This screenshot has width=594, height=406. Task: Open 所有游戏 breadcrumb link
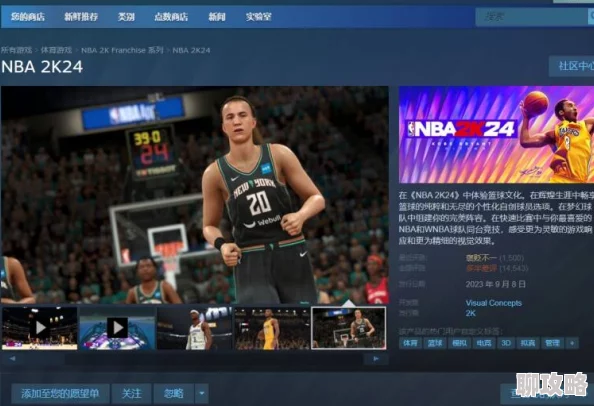coord(16,50)
